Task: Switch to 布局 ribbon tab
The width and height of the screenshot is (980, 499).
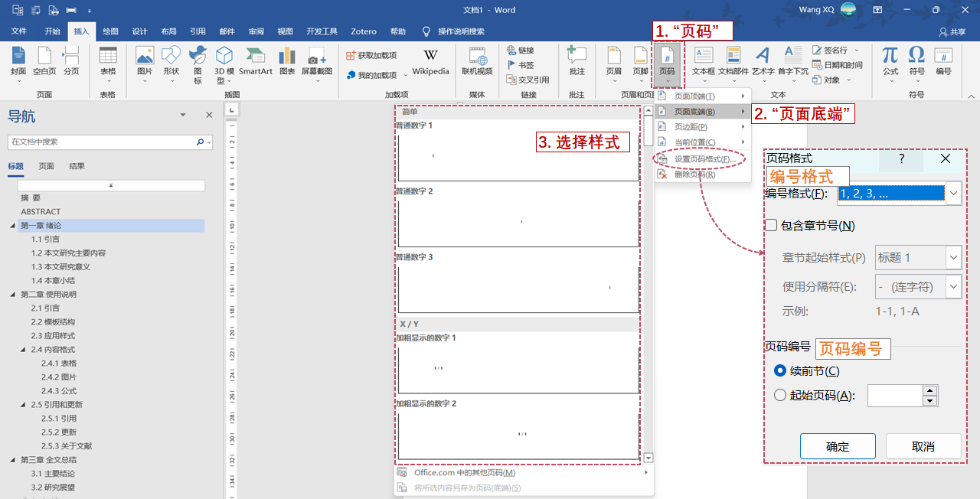Action: (x=168, y=31)
